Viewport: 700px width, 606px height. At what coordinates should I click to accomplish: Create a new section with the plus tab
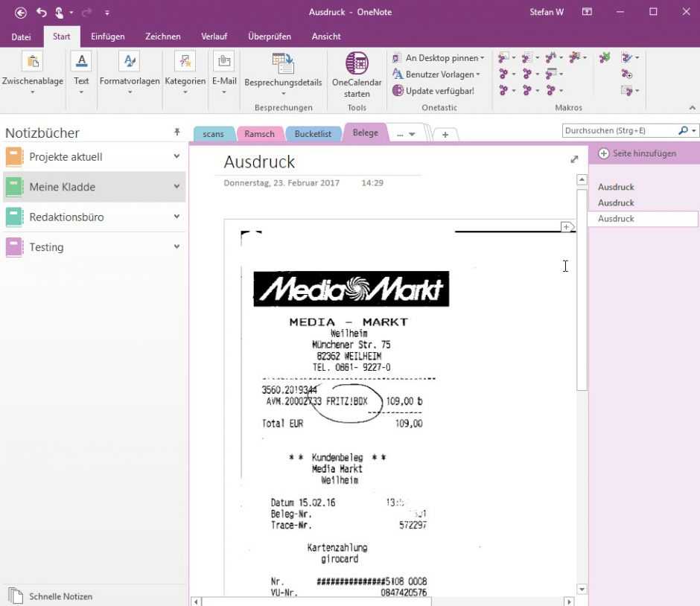(445, 134)
